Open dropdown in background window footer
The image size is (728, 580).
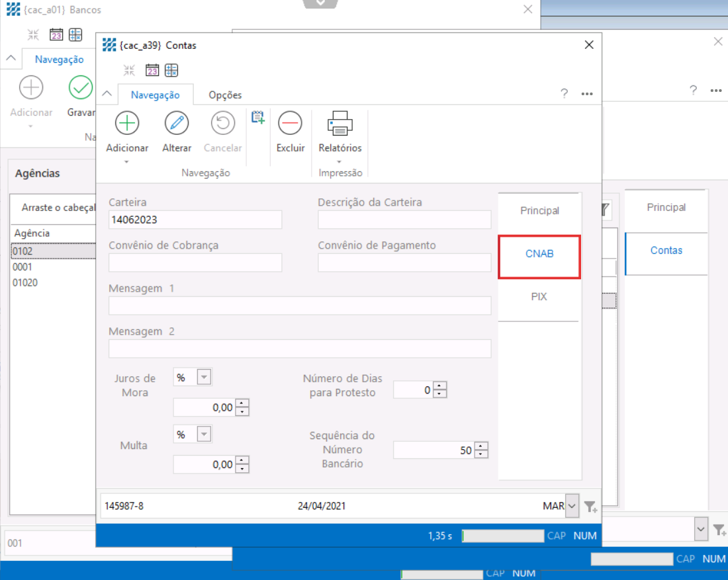pos(701,529)
